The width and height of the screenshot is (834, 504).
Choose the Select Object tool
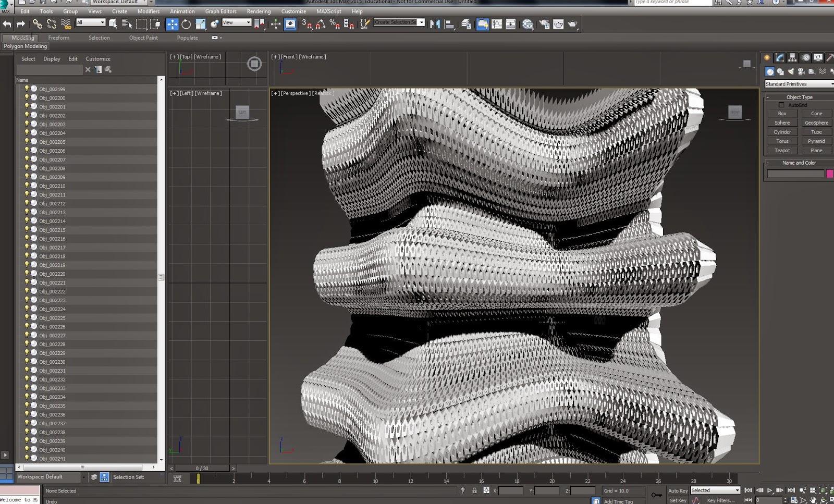click(x=113, y=24)
